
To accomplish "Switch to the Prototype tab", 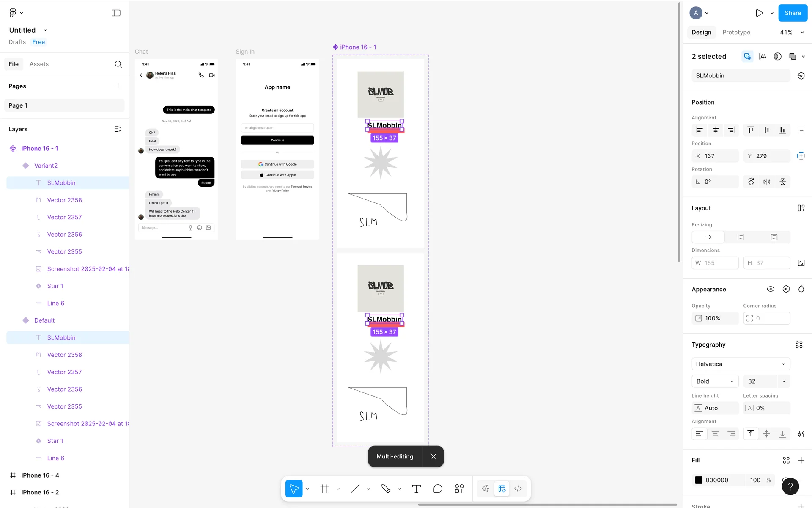I will tap(736, 32).
